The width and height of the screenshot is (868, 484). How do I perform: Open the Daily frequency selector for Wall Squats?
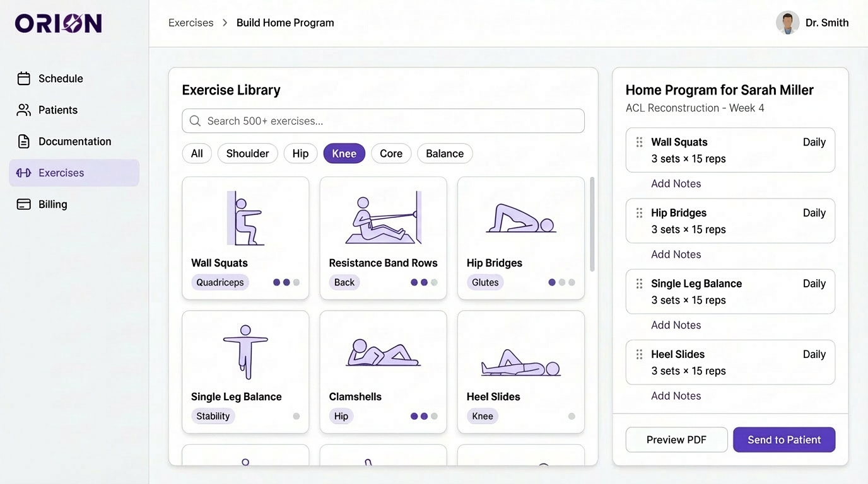tap(814, 142)
